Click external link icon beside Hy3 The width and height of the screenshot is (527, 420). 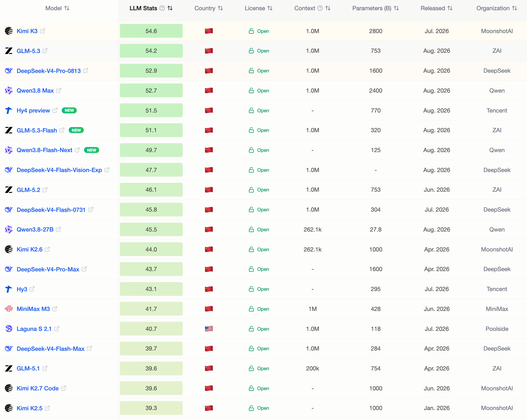(32, 289)
